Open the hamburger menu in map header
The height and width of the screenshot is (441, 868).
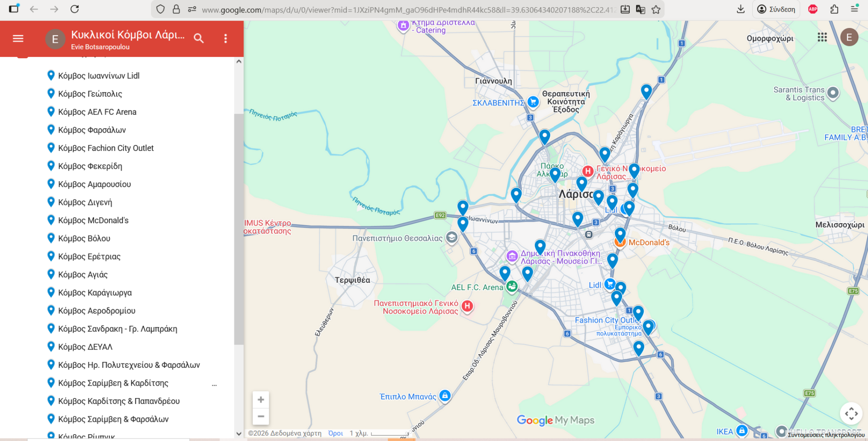[18, 39]
